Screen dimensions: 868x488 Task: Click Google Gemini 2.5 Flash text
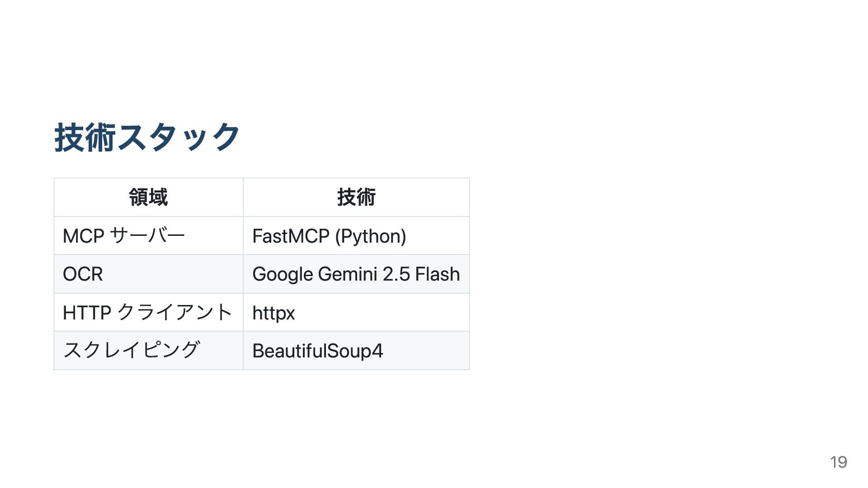pos(356,274)
